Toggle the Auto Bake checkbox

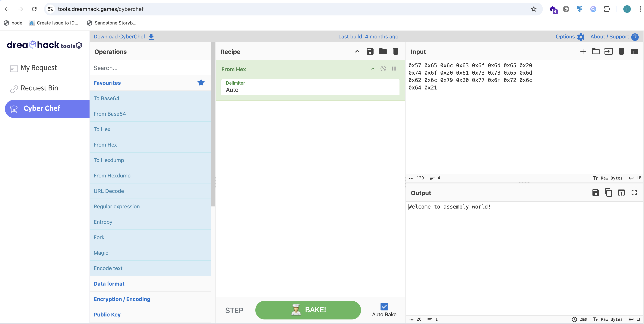point(384,306)
